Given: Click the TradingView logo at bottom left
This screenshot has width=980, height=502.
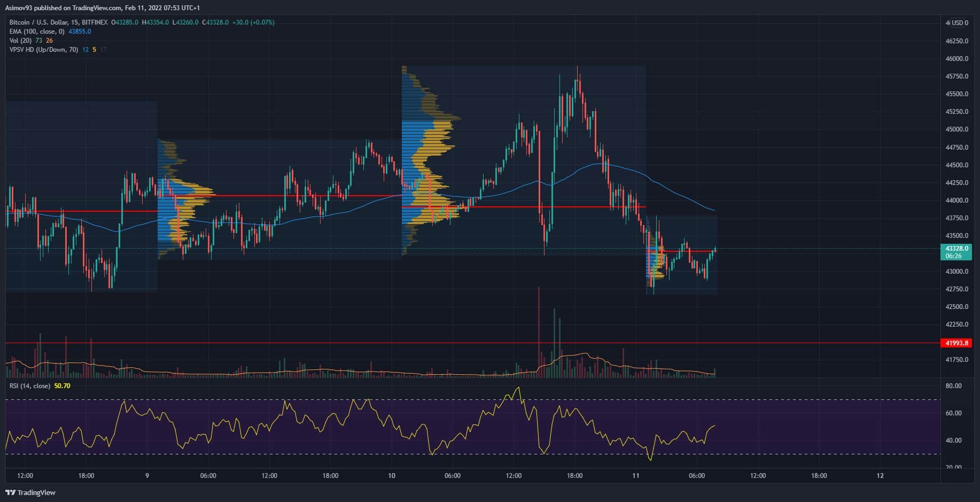Looking at the screenshot, I should coord(30,492).
